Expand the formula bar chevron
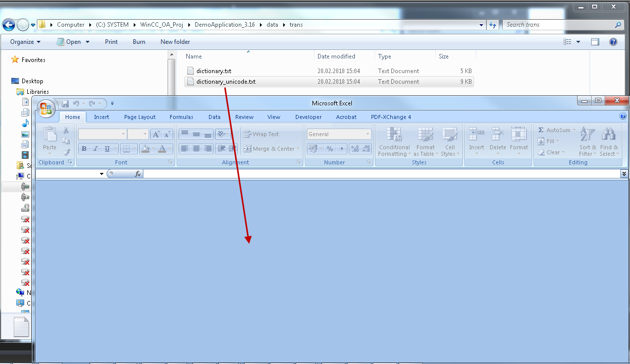The height and width of the screenshot is (364, 630). coord(624,173)
